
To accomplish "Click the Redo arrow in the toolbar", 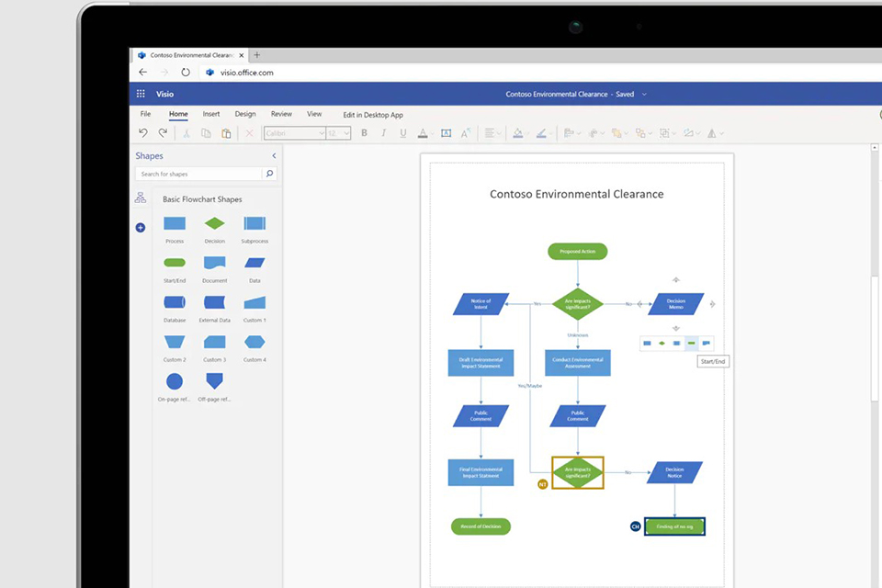I will [x=163, y=133].
